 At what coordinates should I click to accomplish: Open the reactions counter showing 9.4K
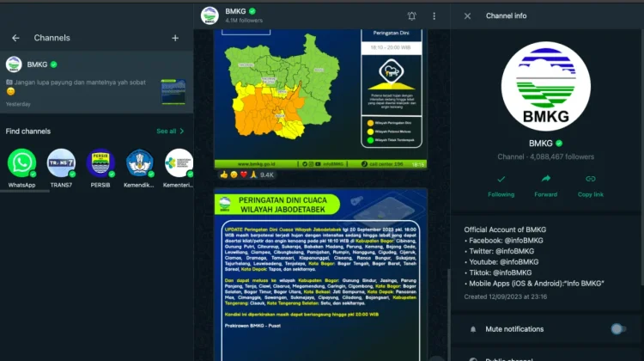tap(247, 174)
